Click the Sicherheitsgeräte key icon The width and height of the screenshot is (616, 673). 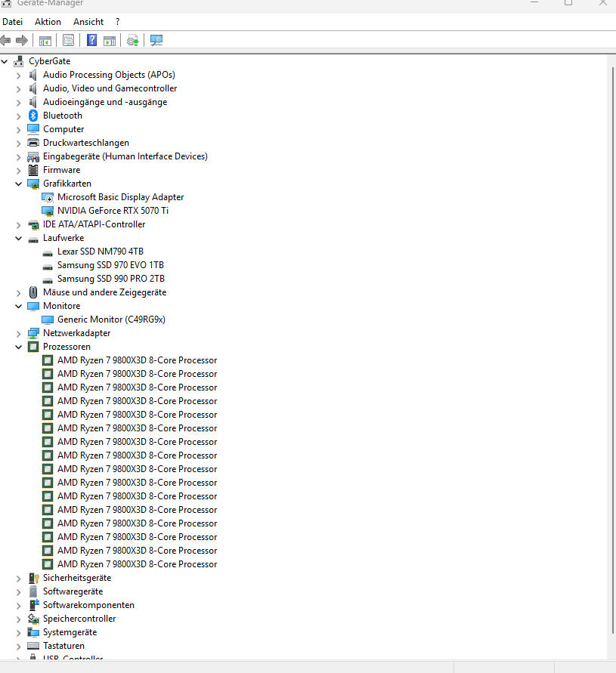coord(33,578)
